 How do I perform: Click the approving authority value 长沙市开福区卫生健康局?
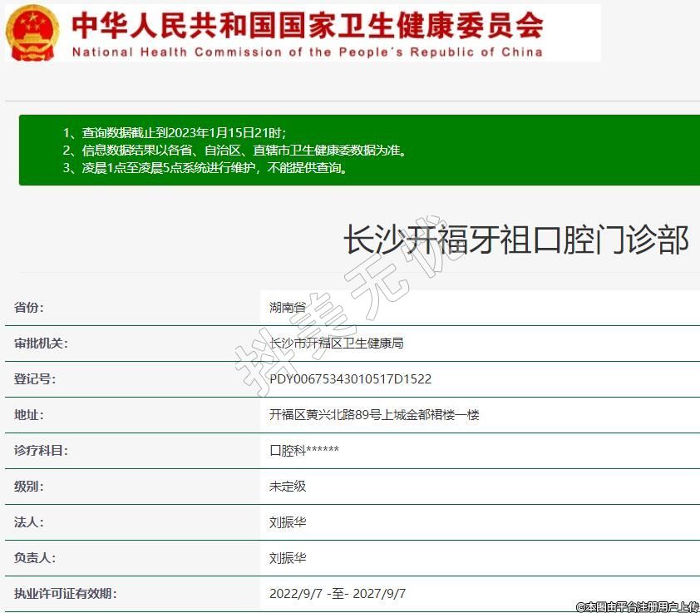tap(336, 344)
